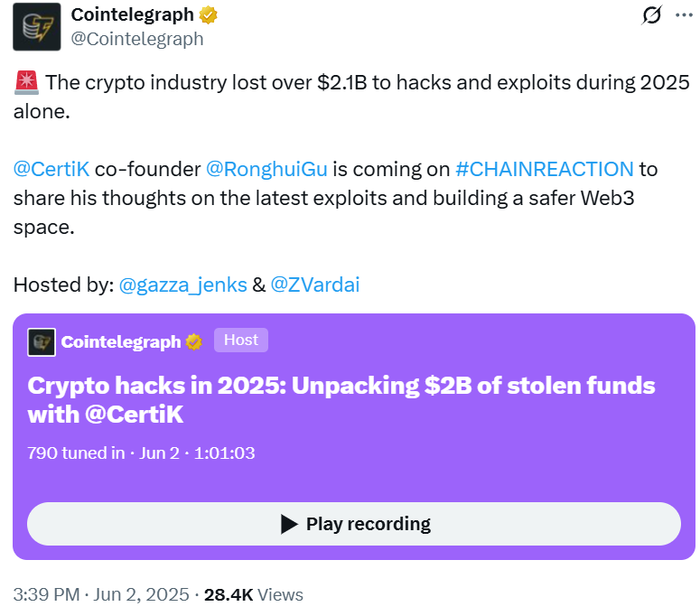Click the small Cointelegraph avatar in Space card
The width and height of the screenshot is (700, 616).
42,341
